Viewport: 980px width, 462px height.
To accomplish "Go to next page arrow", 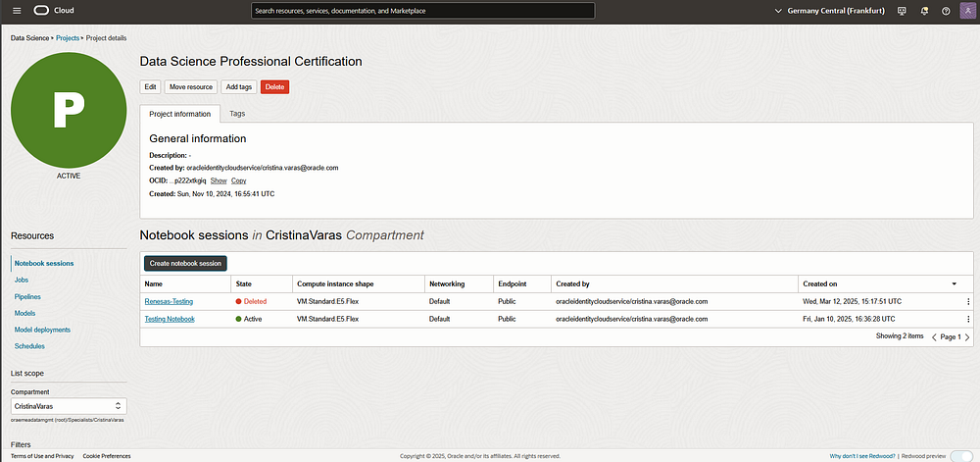I will [x=967, y=337].
